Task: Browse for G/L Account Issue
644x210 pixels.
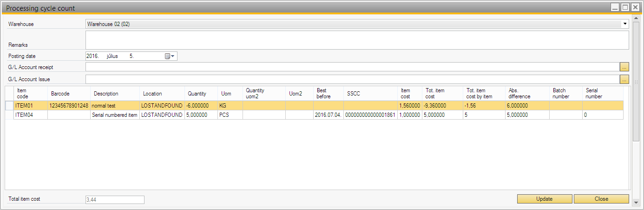Action: point(624,79)
